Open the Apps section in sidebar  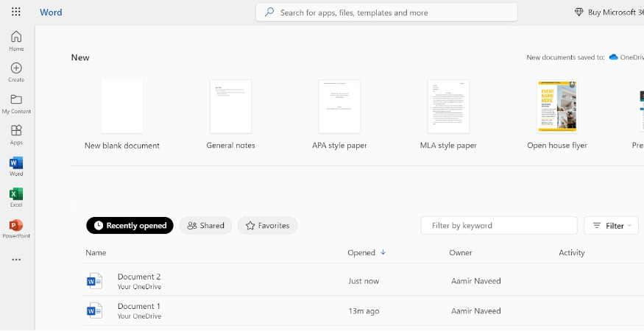[x=16, y=135]
